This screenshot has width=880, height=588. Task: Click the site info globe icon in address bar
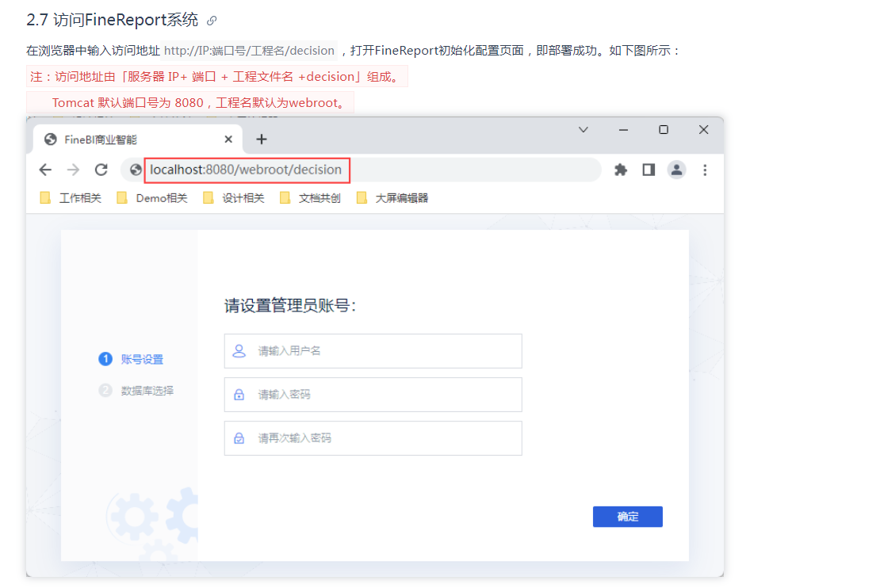136,170
